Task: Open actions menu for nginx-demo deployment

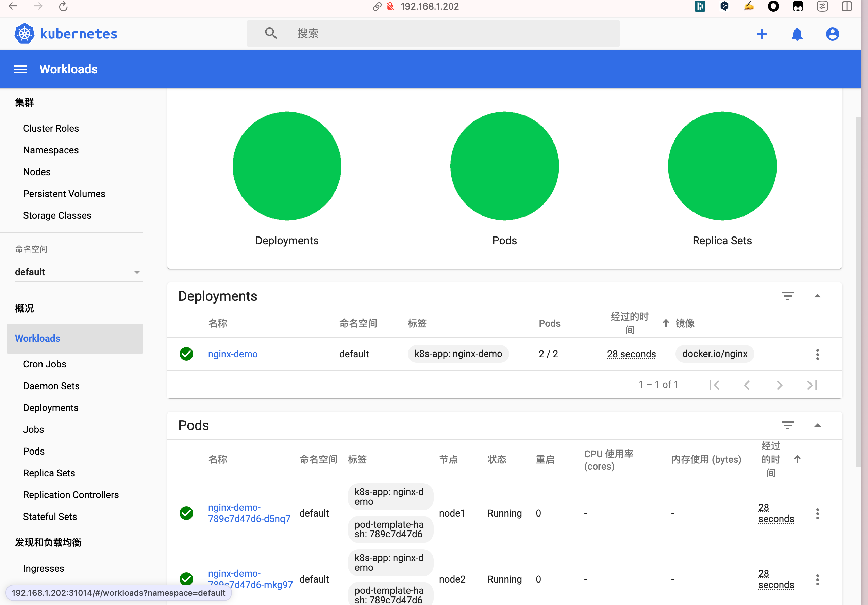Action: coord(817,354)
